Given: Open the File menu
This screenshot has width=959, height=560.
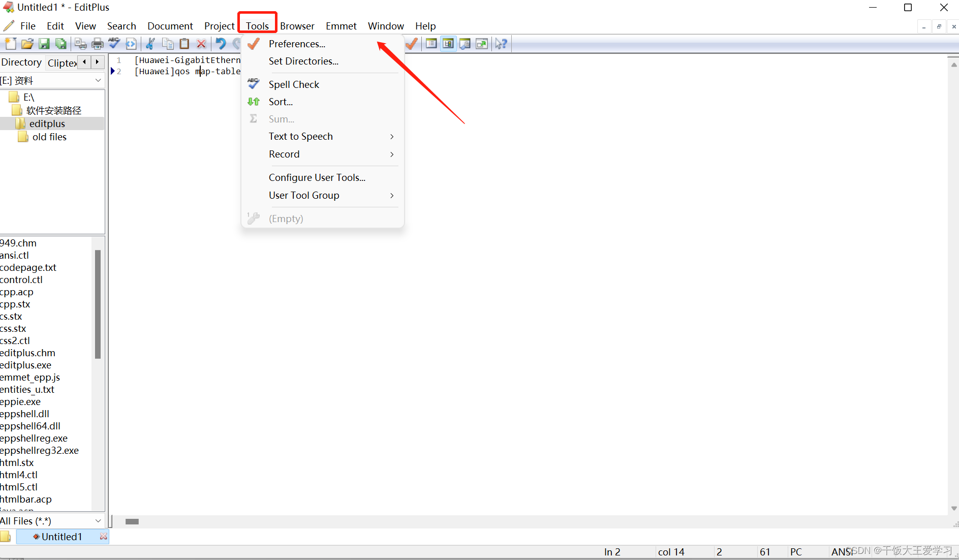Looking at the screenshot, I should 28,26.
